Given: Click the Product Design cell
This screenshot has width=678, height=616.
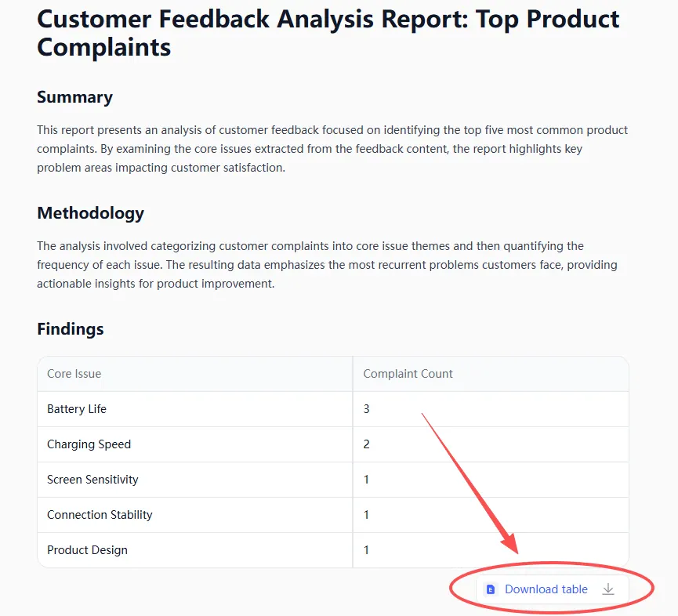Looking at the screenshot, I should pyautogui.click(x=87, y=549).
